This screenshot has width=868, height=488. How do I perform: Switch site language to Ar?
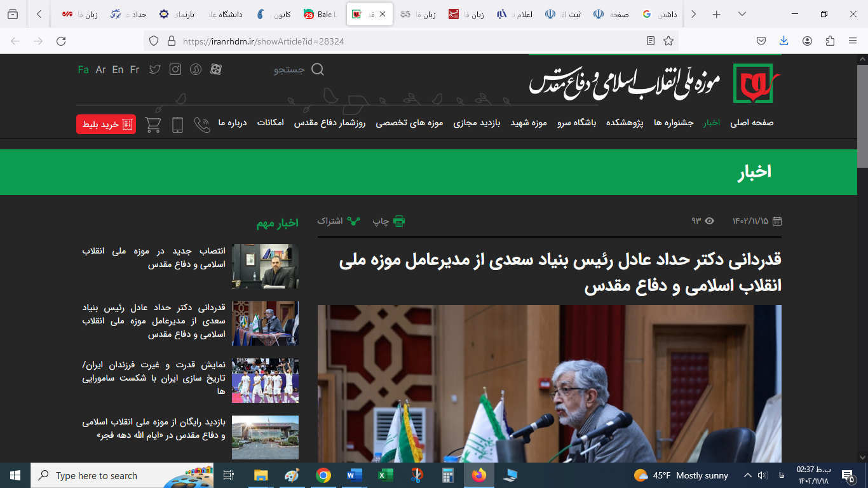coord(100,70)
